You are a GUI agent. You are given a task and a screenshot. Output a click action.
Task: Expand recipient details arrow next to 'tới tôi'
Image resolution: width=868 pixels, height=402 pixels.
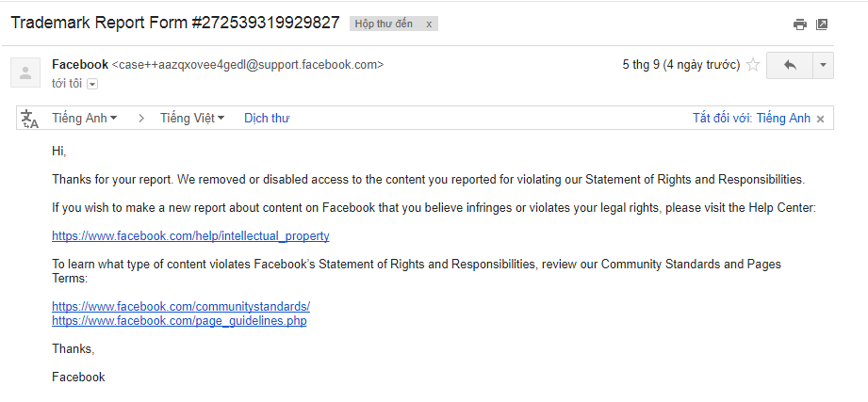(x=92, y=84)
